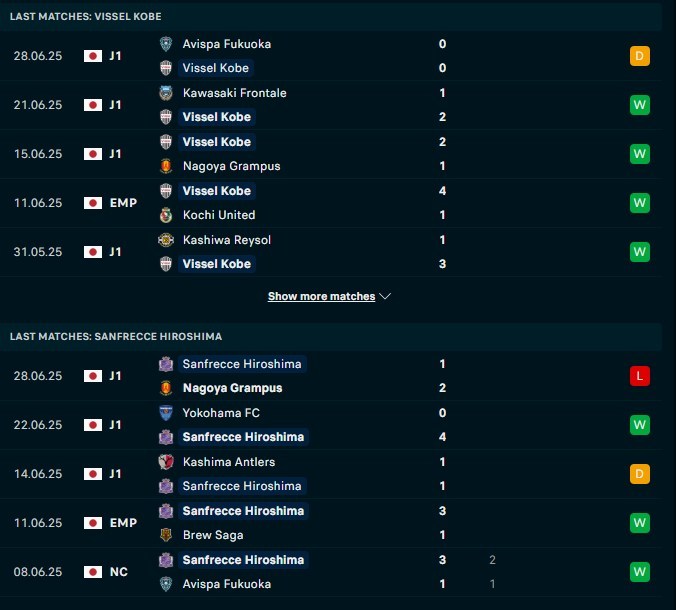
Task: Click the Kashima Antlers team crest
Action: pyautogui.click(x=166, y=462)
